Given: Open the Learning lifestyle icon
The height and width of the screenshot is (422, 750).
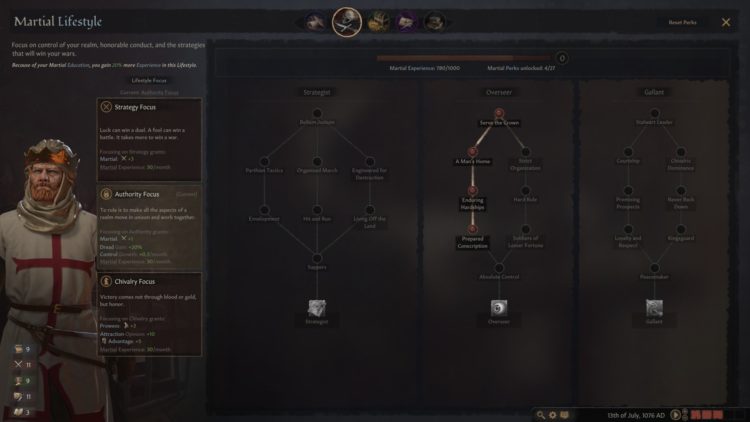Looking at the screenshot, I should (435, 22).
